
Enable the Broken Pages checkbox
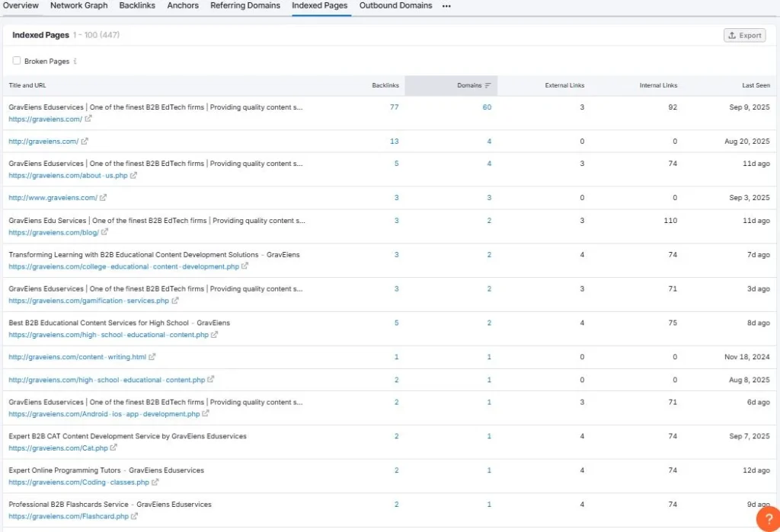(x=17, y=61)
